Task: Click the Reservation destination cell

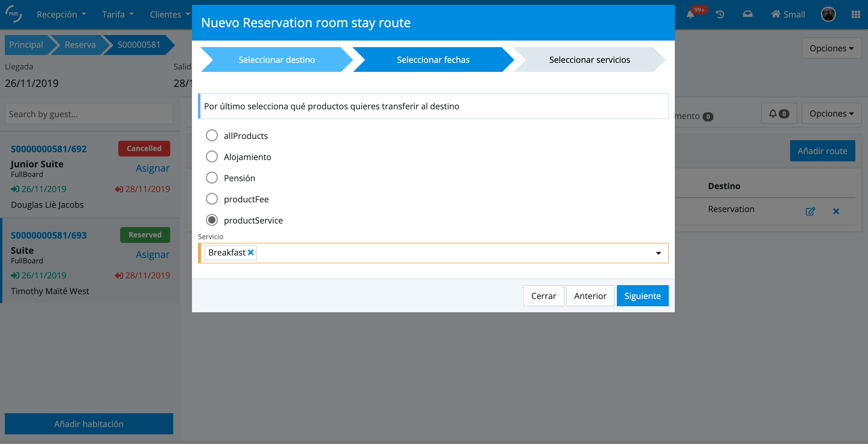Action: (731, 209)
